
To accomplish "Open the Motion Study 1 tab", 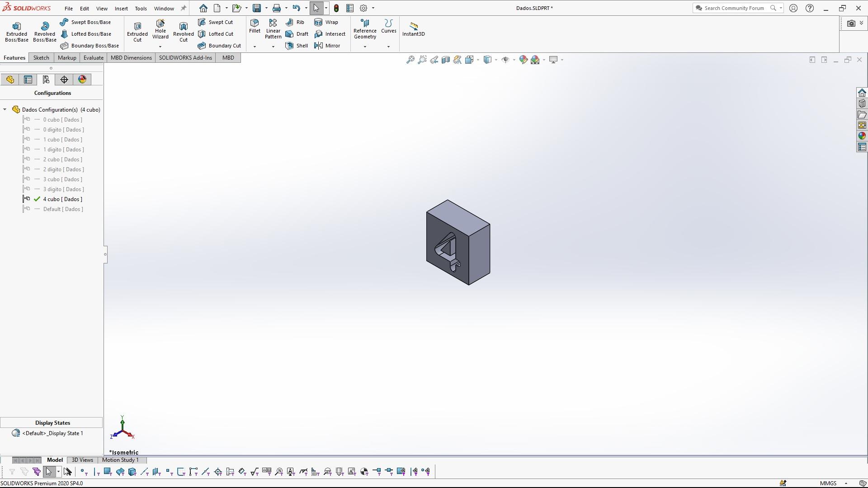I will [x=120, y=460].
